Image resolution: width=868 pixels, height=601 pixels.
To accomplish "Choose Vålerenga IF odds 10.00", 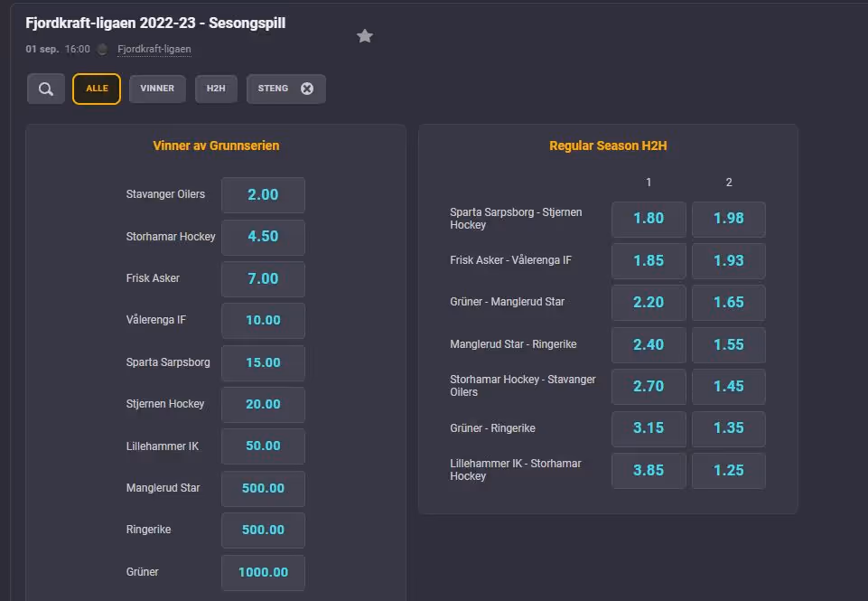I will 263,320.
